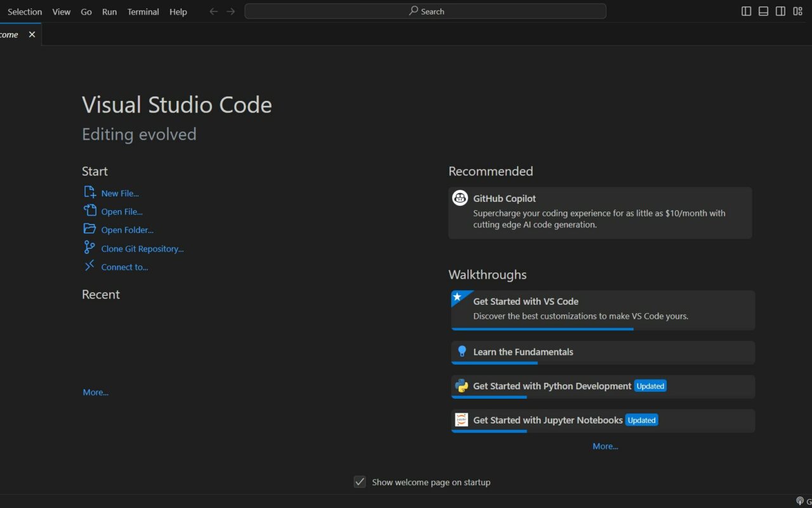Open the Get Started with VS Code walkthrough
812x508 pixels.
click(603, 310)
